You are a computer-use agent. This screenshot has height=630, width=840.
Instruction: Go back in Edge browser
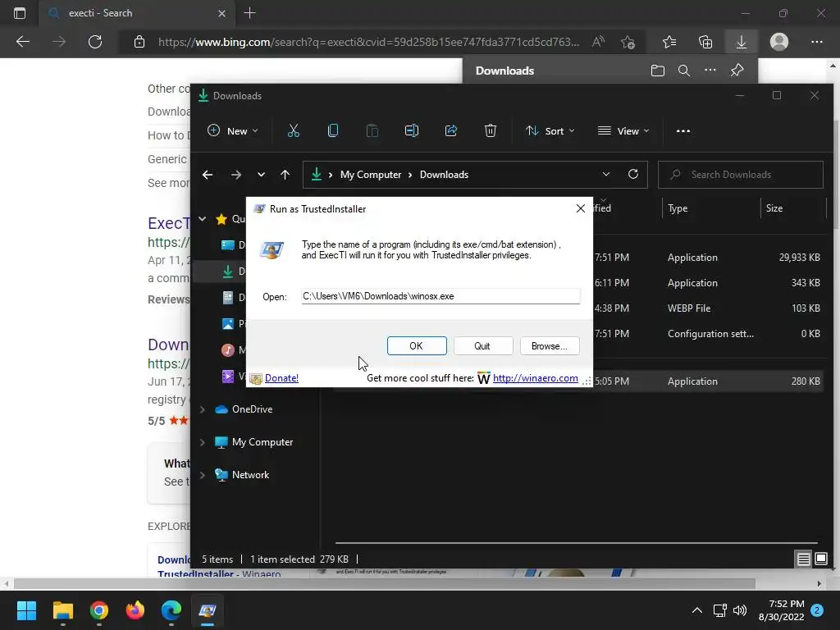point(22,42)
